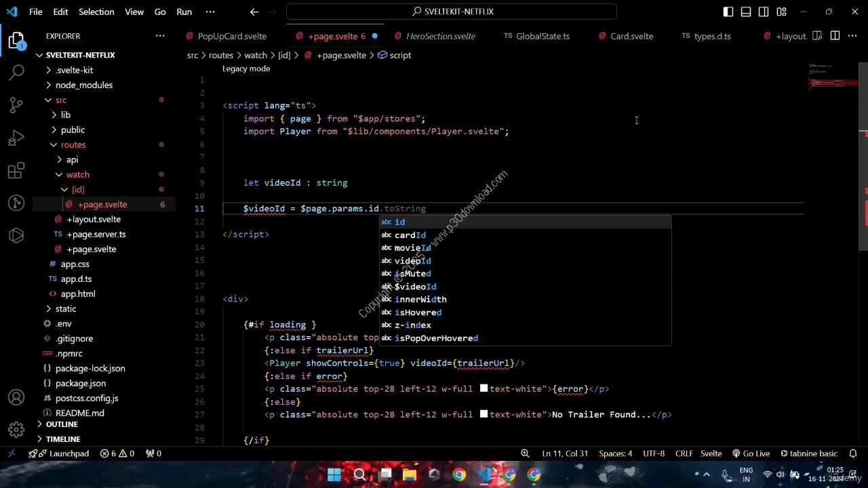Expand the node_modules folder
This screenshot has width=868, height=488.
tap(84, 85)
